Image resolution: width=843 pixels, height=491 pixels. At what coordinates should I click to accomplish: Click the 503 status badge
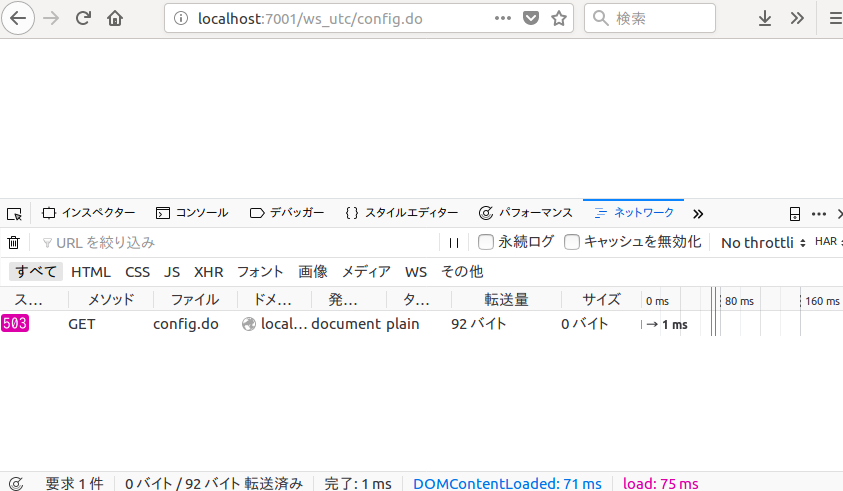(15, 323)
